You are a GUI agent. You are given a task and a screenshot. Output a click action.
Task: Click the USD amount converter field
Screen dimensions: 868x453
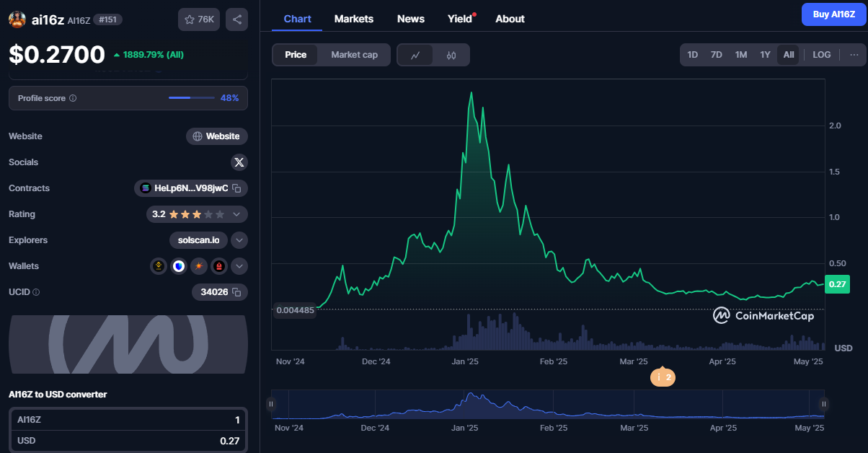point(128,441)
